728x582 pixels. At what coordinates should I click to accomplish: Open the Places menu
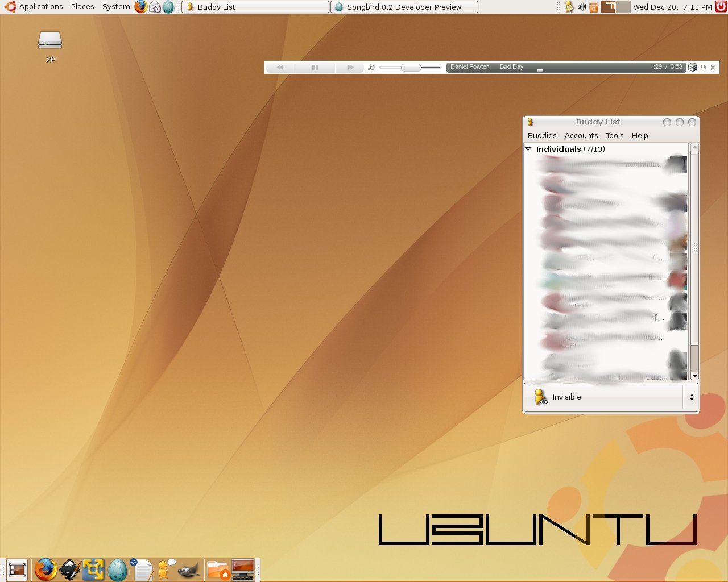pos(82,7)
